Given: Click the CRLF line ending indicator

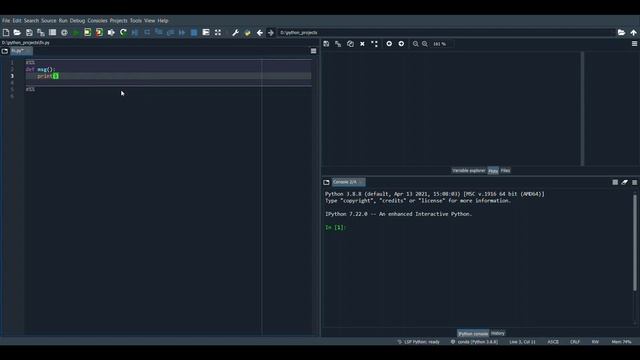Looking at the screenshot, I should (575, 342).
